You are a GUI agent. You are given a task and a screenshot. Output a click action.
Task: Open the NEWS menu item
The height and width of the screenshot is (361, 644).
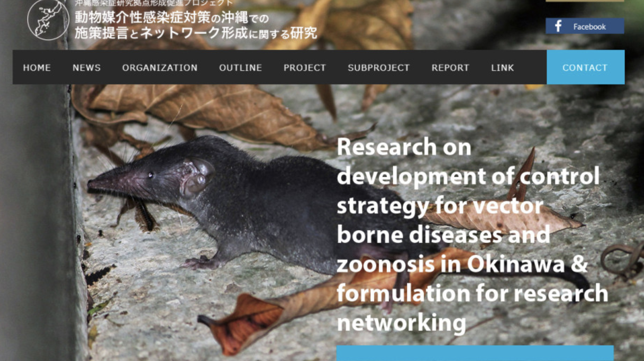click(87, 68)
